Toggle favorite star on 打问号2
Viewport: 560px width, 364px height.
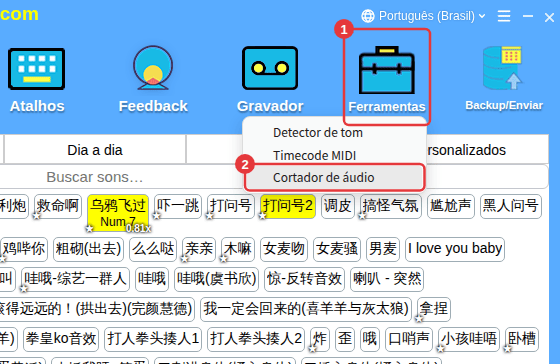262,216
